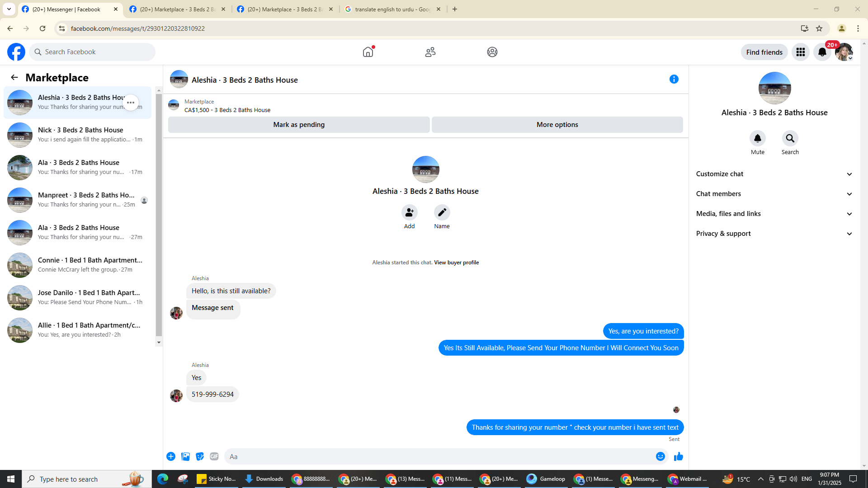This screenshot has height=488, width=868.
Task: Open Nick 3 Beds 2 Baths House chat
Action: click(x=78, y=135)
